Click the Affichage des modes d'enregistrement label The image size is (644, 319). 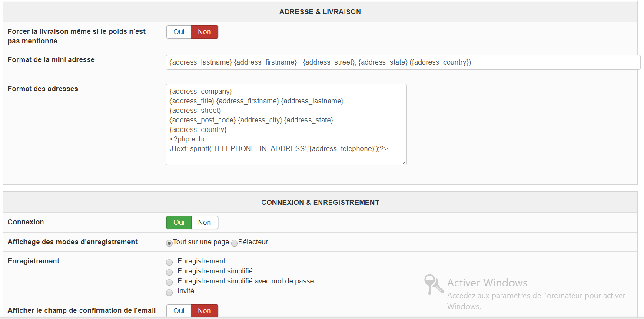[x=73, y=242]
